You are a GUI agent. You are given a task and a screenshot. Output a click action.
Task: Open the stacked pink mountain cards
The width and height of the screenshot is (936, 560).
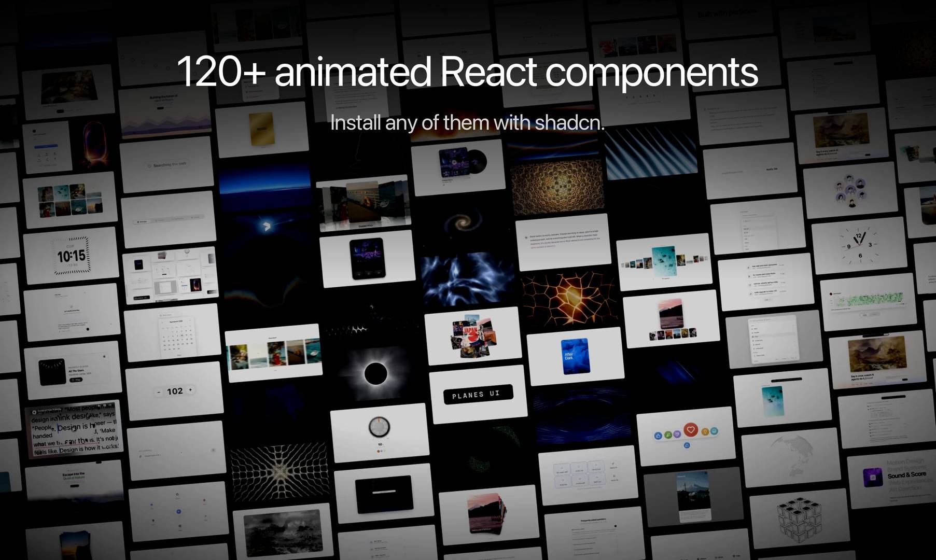[x=488, y=514]
